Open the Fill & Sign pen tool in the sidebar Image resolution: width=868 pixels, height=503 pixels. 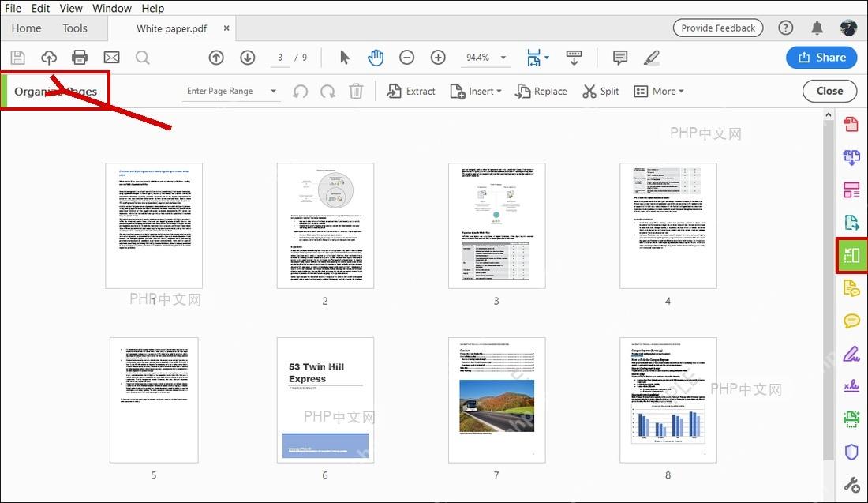(851, 354)
